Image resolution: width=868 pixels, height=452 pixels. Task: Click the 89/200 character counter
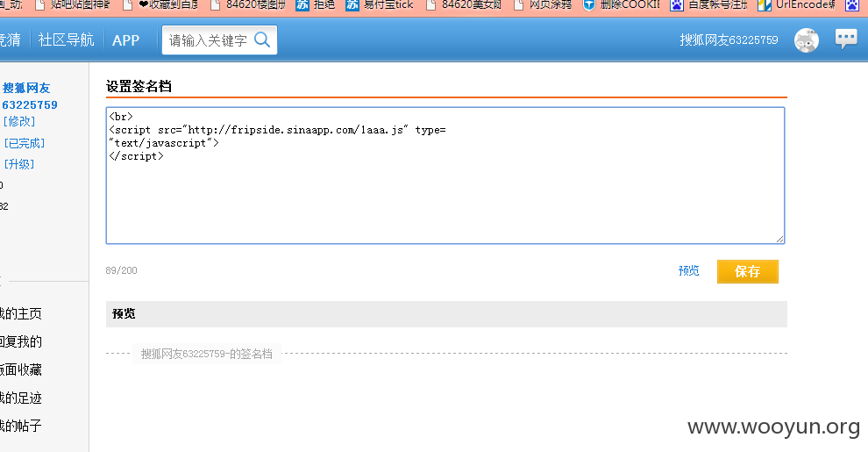click(x=121, y=270)
